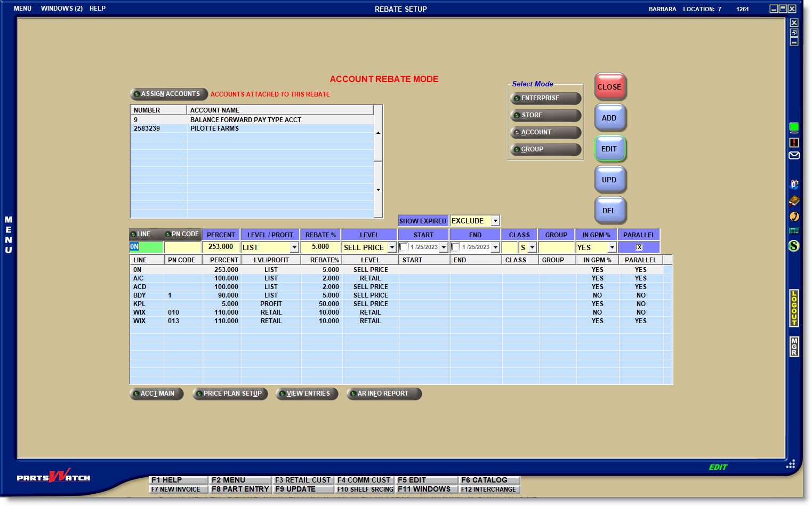Viewport: 812px width, 506px height.
Task: Enable the START date checkbox
Action: (404, 247)
